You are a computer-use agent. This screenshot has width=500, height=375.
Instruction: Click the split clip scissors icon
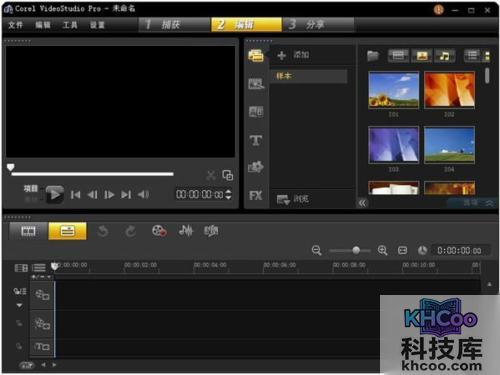click(211, 175)
